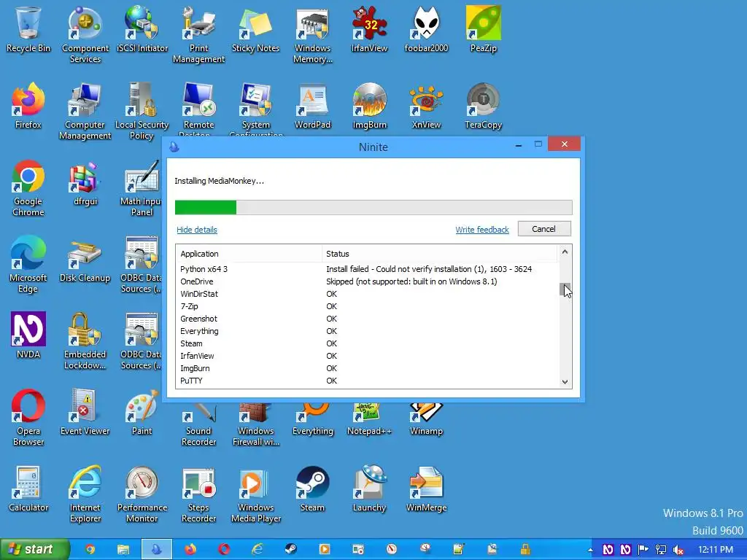
Task: Launch the Opera Browser desktop shortcut
Action: (28, 418)
